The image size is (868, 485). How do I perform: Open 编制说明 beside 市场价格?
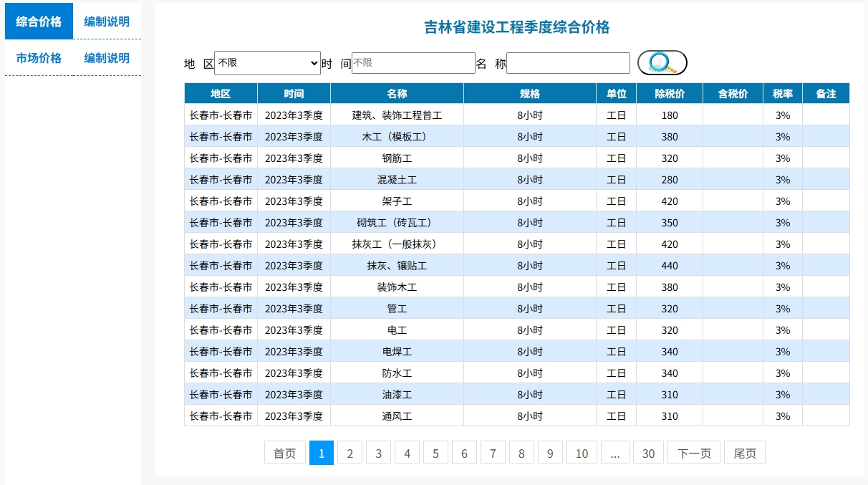pos(107,58)
